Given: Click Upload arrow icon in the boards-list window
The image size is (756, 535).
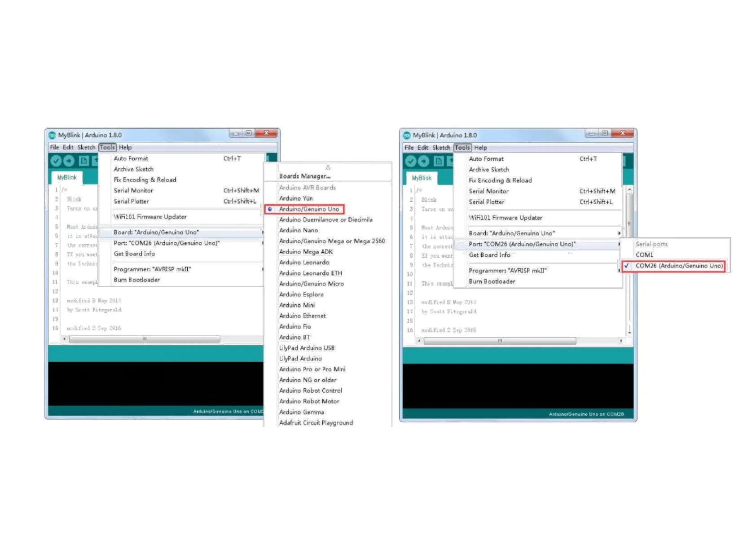Looking at the screenshot, I should (x=69, y=161).
